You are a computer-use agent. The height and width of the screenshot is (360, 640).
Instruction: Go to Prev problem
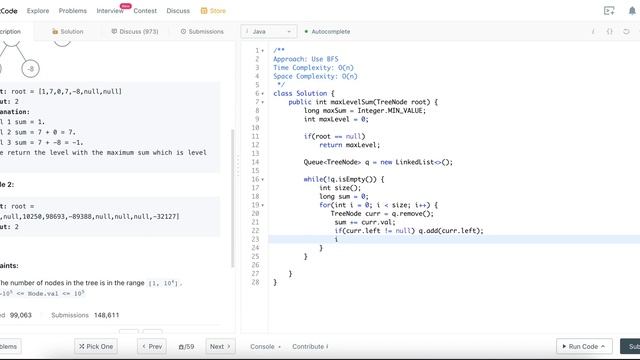click(x=152, y=346)
